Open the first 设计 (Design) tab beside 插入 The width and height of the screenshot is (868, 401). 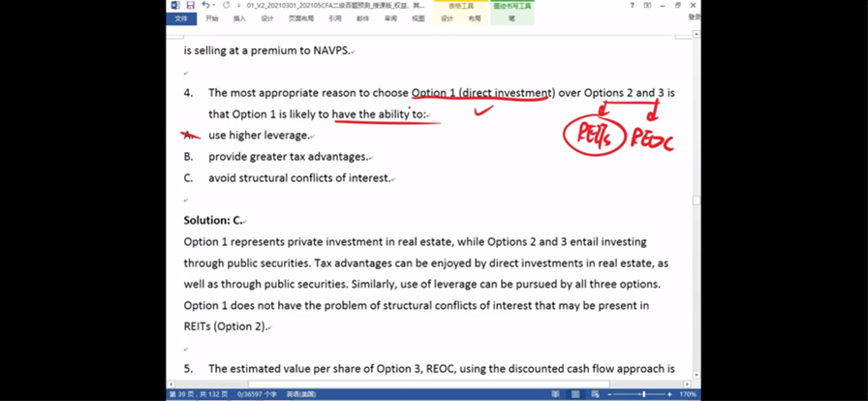pyautogui.click(x=267, y=18)
